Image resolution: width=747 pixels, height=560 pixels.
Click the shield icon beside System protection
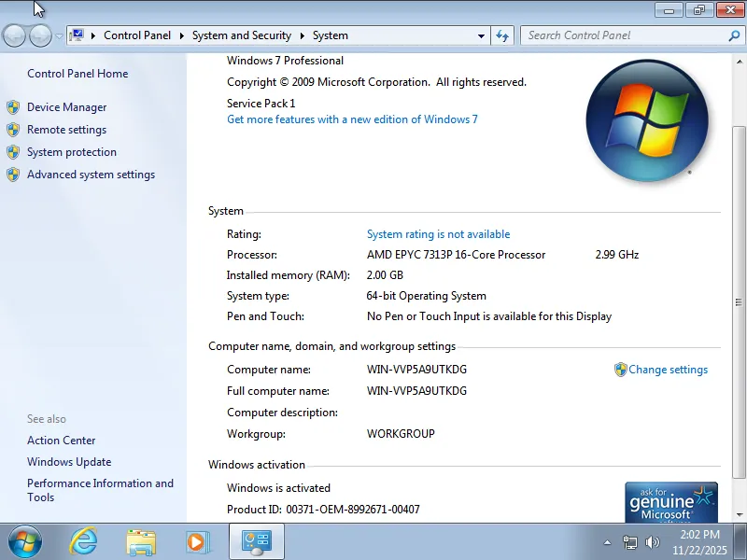point(13,152)
